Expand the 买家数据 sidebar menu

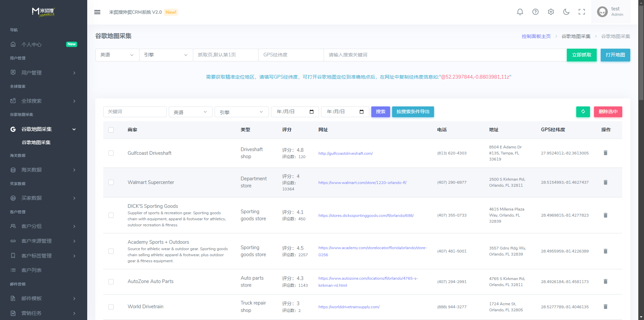pyautogui.click(x=44, y=198)
